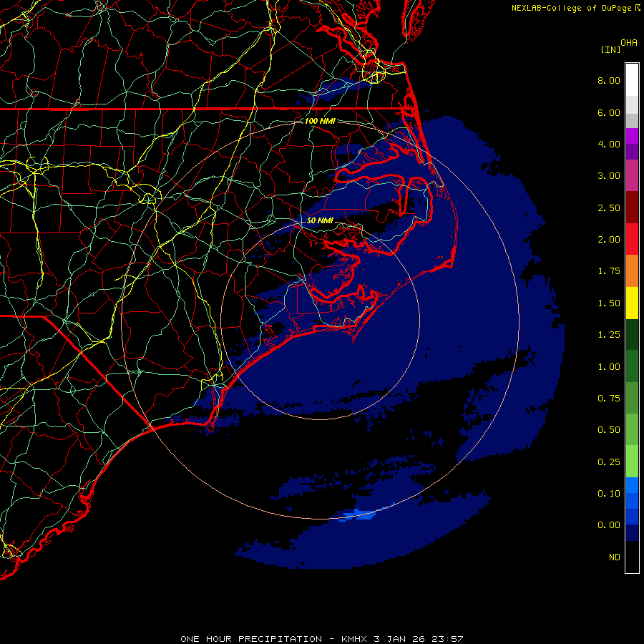644x644 pixels.
Task: Click the 1.50 legend value
Action: click(609, 303)
